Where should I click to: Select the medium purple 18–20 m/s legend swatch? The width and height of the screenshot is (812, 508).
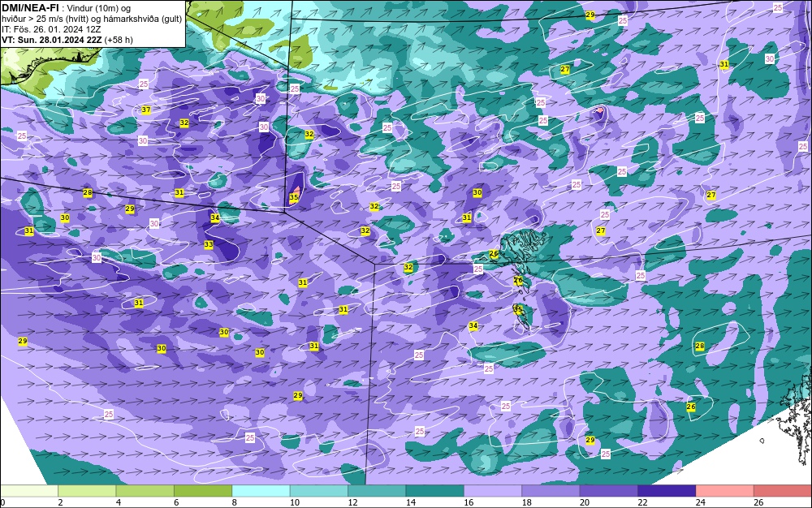pyautogui.click(x=551, y=491)
